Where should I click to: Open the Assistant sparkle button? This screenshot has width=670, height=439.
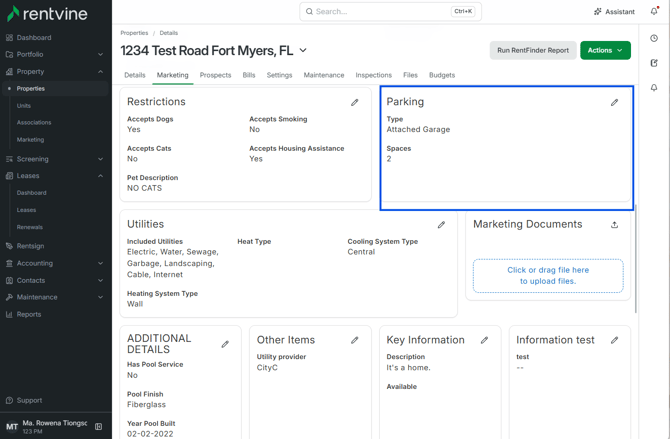[614, 12]
